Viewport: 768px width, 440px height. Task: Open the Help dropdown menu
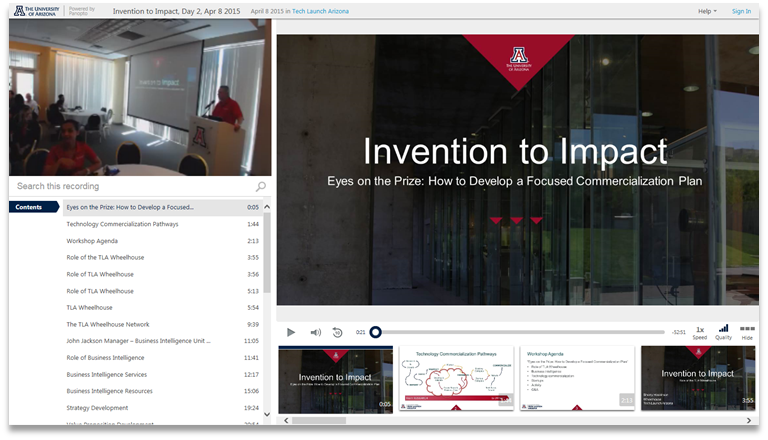pos(707,11)
